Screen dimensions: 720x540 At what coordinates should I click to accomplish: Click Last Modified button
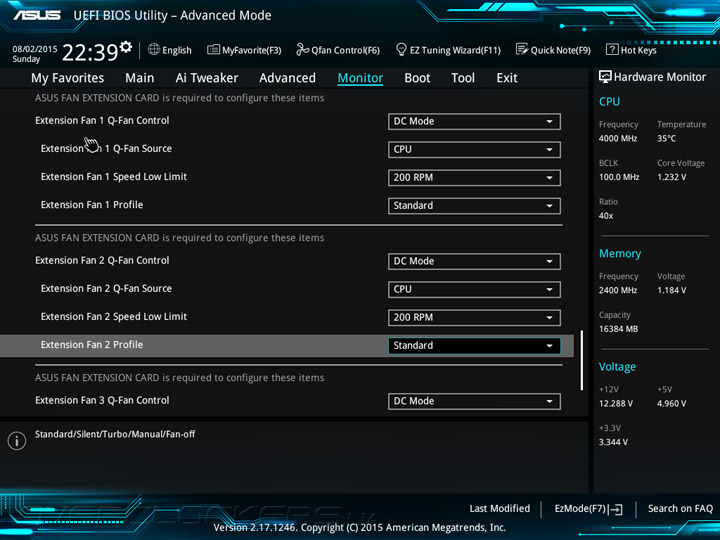pyautogui.click(x=500, y=509)
